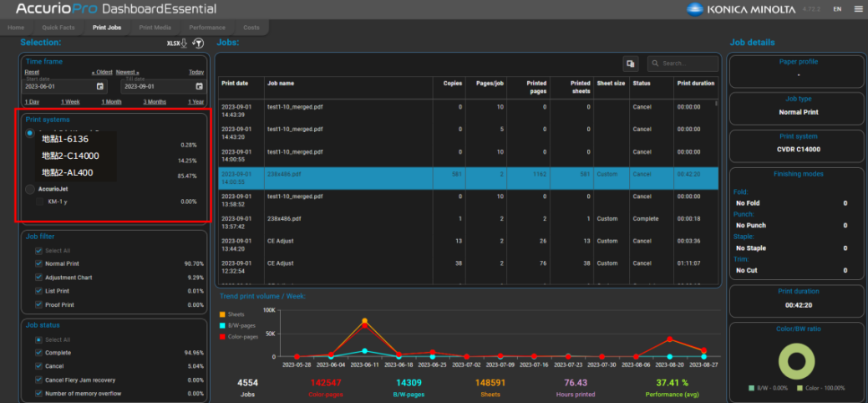
Task: Select the CE Adjust job at 12:32:54
Action: [x=467, y=268]
